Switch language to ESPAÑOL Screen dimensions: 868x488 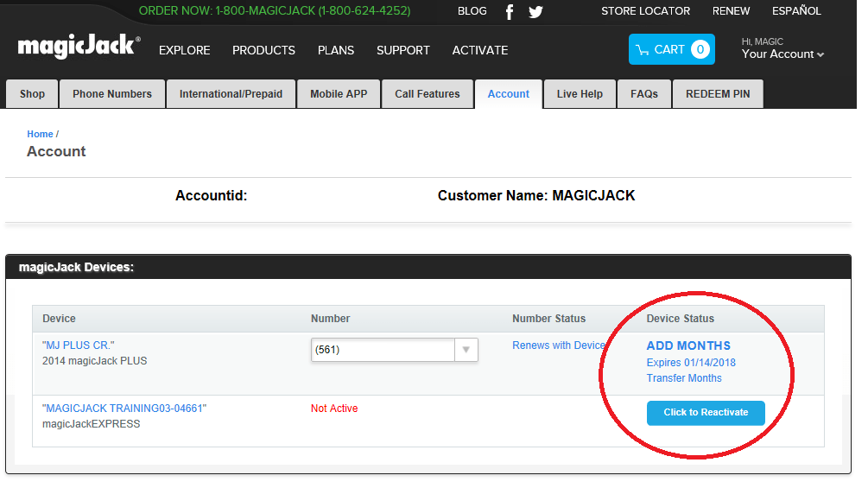[796, 11]
